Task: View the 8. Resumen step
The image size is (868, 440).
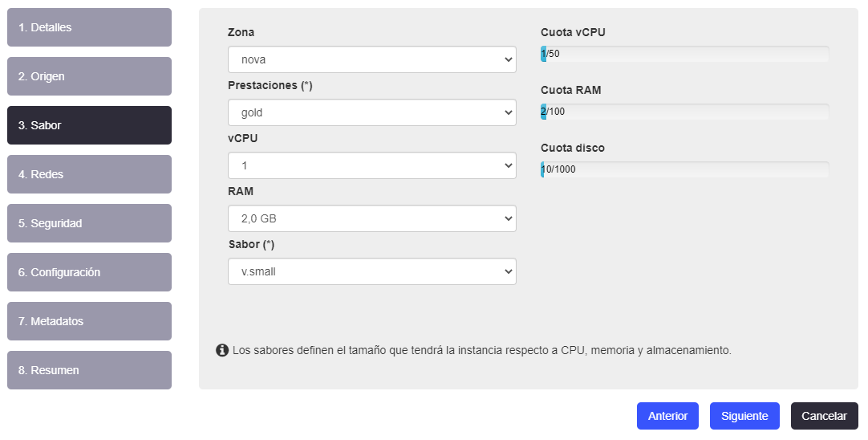Action: [89, 370]
